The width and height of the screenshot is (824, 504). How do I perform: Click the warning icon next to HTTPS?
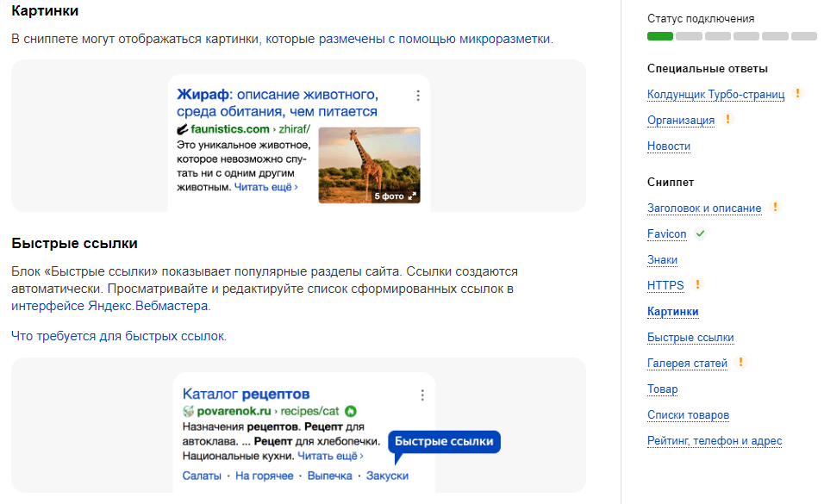tap(697, 284)
